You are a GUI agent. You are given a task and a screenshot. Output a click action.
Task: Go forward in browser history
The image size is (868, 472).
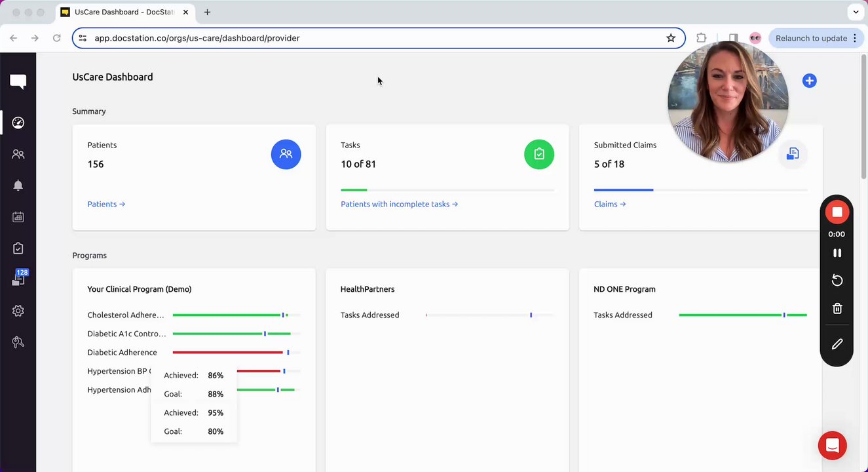point(35,38)
